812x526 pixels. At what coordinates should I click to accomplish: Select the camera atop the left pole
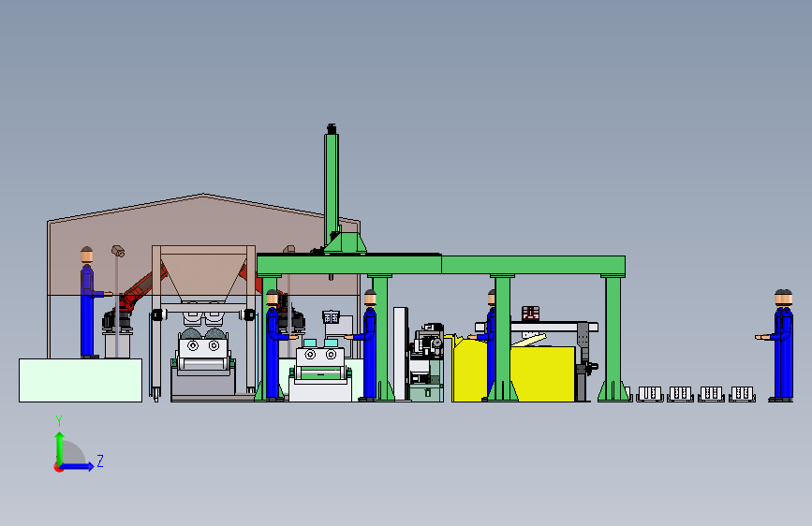tap(118, 251)
